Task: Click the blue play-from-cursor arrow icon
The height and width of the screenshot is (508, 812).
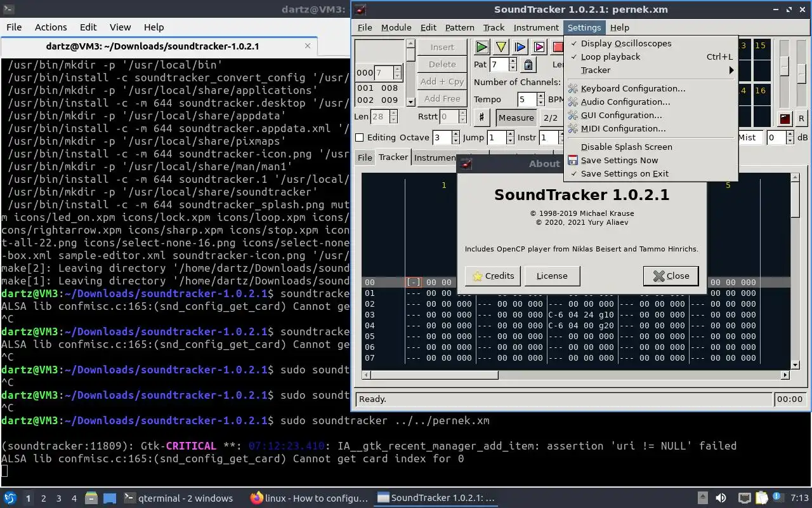Action: pos(520,47)
